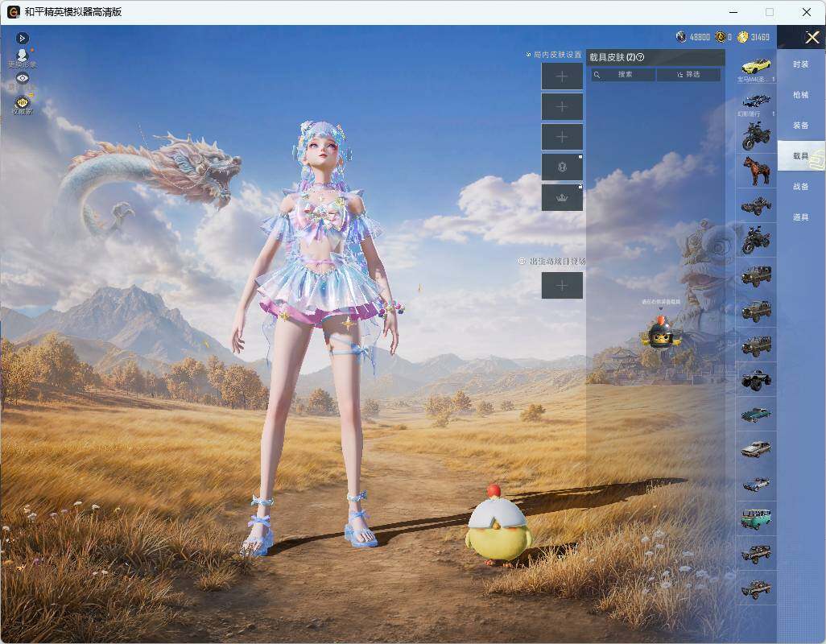Screen dimensions: 826x644
Task: Click the gold coin icon beside 31469
Action: pyautogui.click(x=742, y=37)
